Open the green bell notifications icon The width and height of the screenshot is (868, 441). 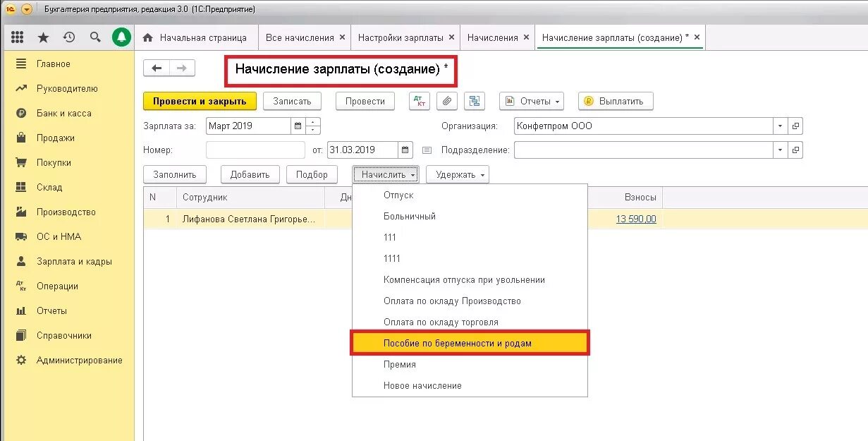pos(121,37)
